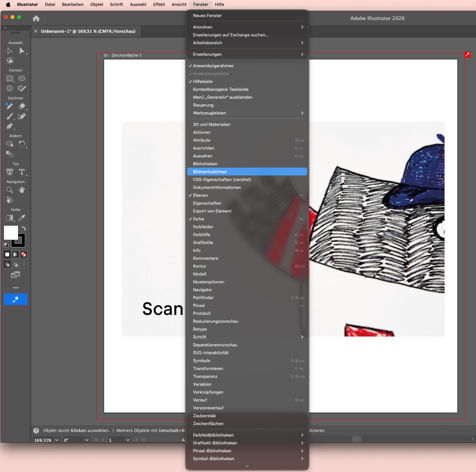
Task: Select the Polygon tool
Action: click(x=10, y=88)
